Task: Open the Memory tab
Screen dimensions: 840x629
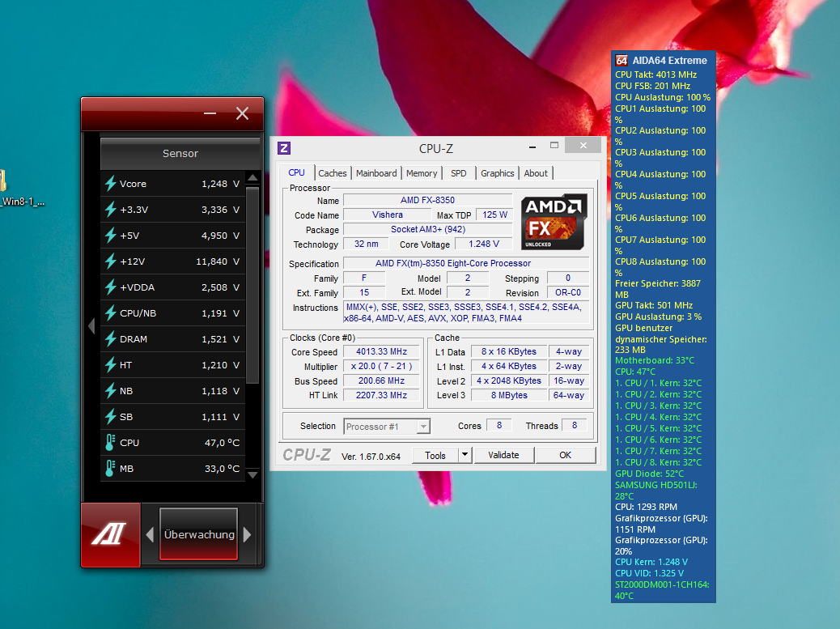Action: coord(422,173)
